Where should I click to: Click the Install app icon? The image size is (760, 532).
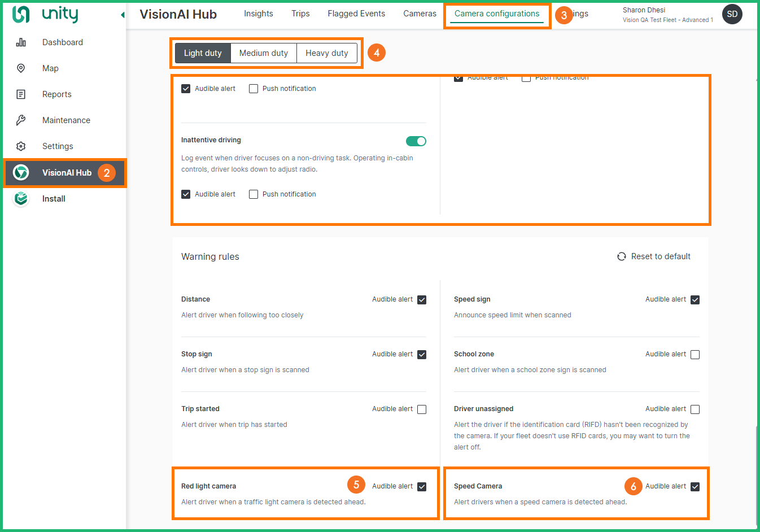21,199
